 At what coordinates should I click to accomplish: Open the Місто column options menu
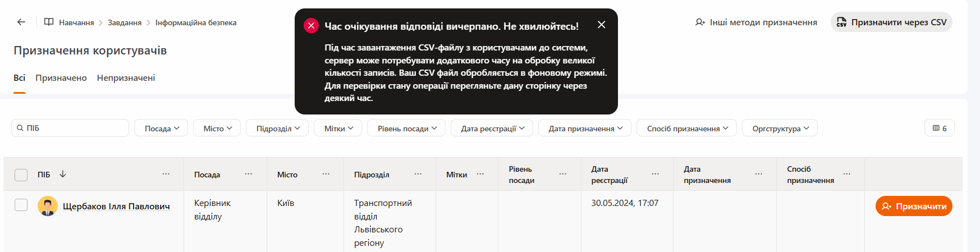pos(326,174)
